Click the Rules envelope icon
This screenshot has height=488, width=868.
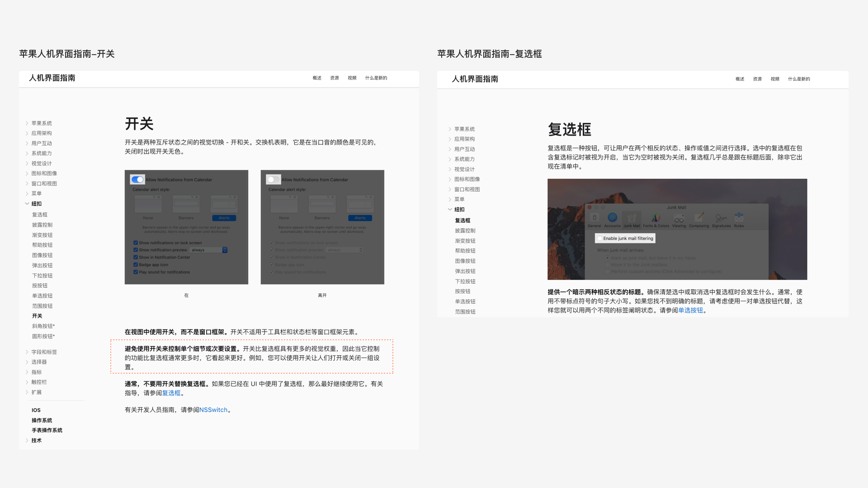pos(739,217)
